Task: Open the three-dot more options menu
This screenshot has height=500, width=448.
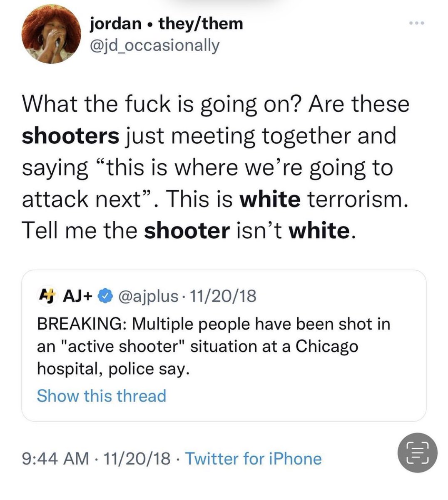Action: (x=416, y=23)
